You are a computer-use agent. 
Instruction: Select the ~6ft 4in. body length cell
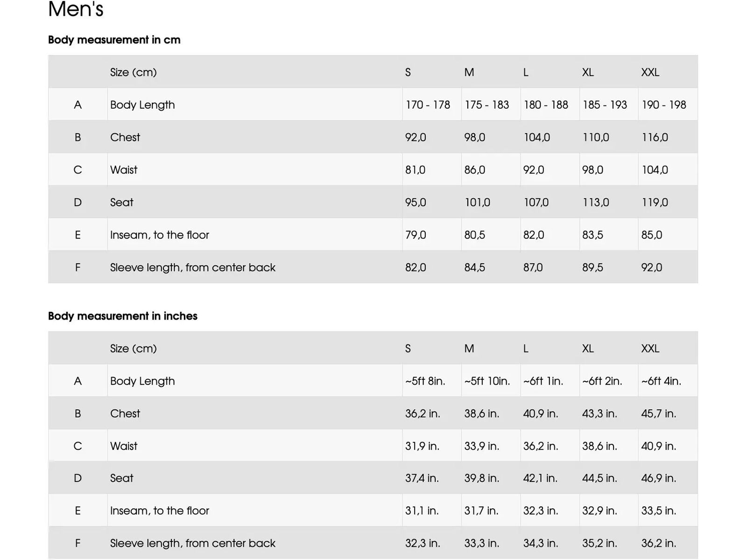[661, 381]
